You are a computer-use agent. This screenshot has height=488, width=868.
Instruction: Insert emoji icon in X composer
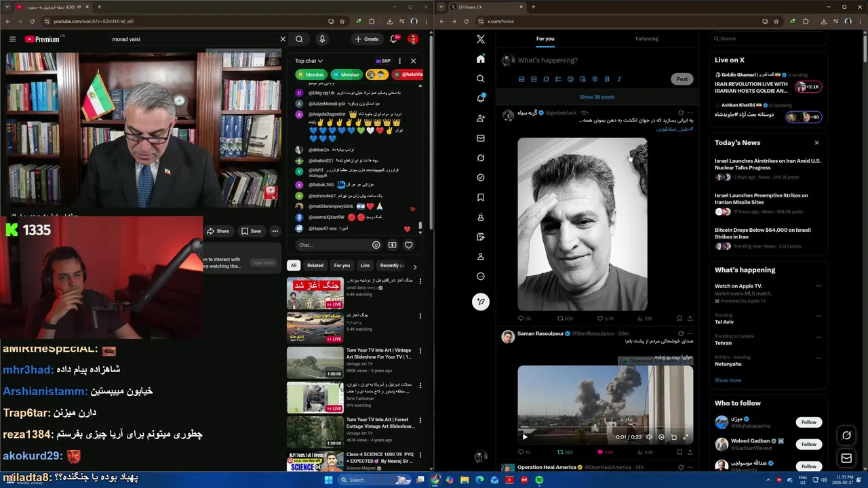(570, 79)
